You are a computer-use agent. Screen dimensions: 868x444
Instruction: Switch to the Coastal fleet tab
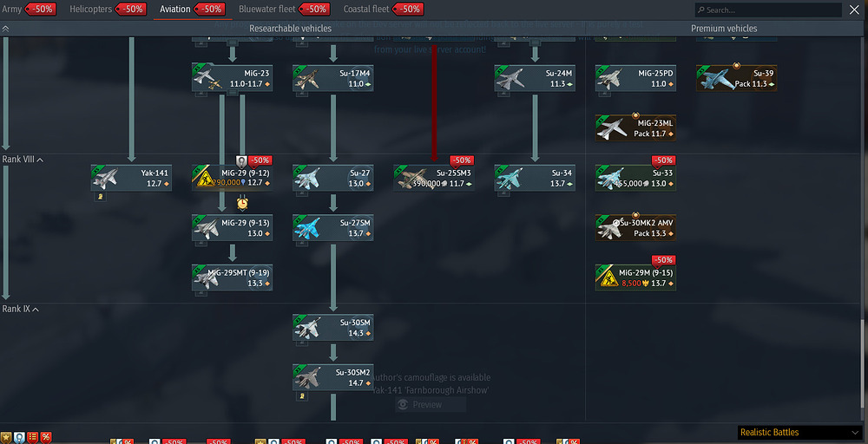pos(365,10)
